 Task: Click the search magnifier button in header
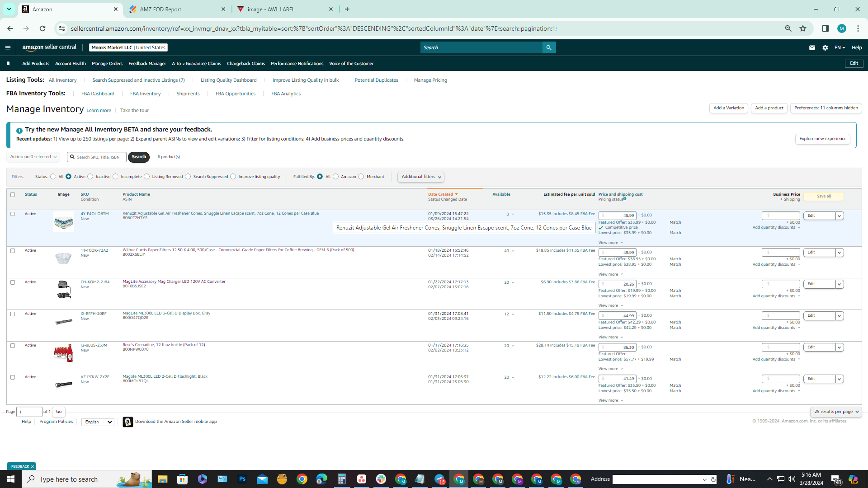pos(549,47)
